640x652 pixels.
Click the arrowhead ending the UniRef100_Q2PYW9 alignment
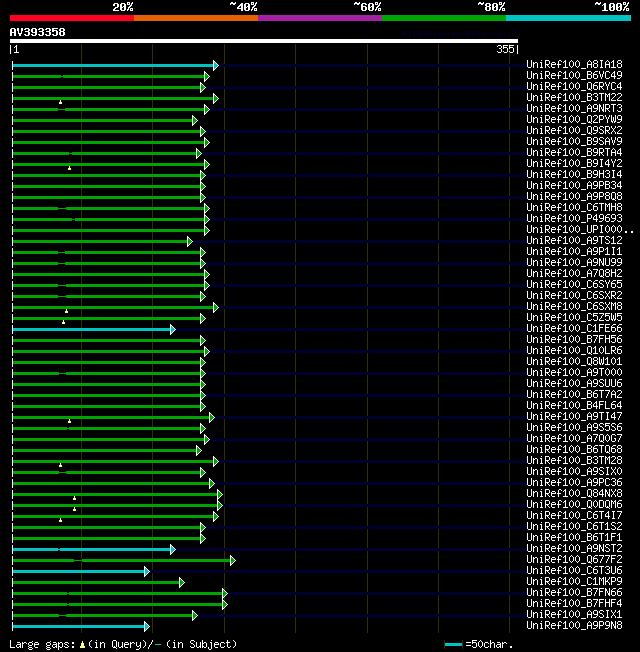click(194, 121)
